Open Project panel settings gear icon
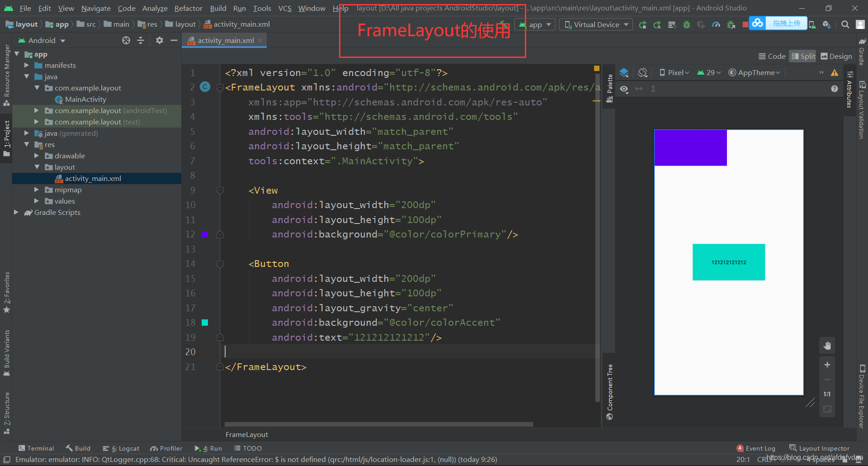Screen dimensions: 868x466 (x=159, y=40)
